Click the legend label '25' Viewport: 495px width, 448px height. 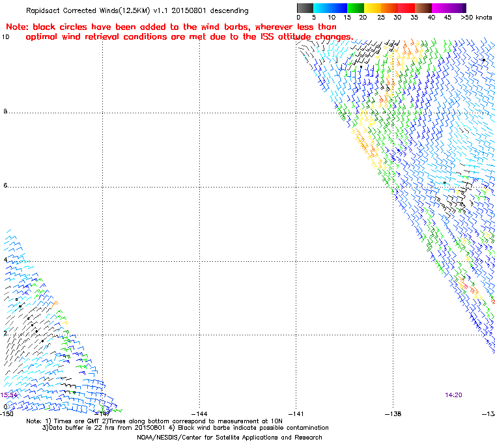click(x=381, y=18)
